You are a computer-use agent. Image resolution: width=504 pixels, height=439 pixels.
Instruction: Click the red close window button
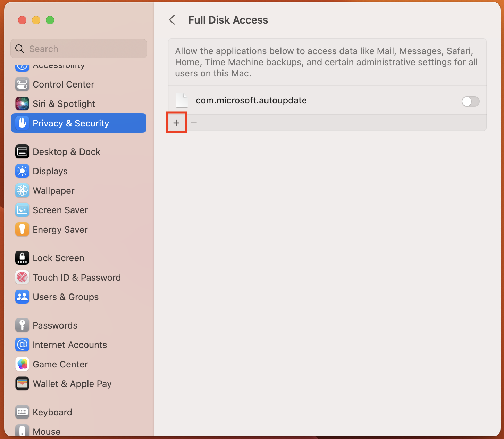coord(22,20)
